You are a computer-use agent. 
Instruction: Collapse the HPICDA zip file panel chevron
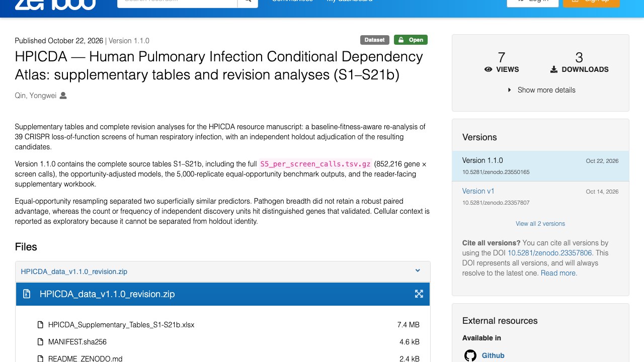tap(418, 270)
